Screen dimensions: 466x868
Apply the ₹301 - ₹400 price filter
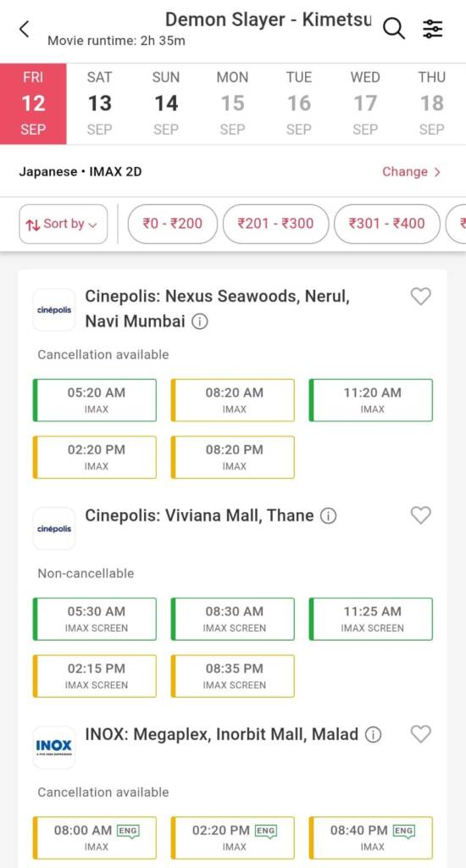(x=387, y=224)
